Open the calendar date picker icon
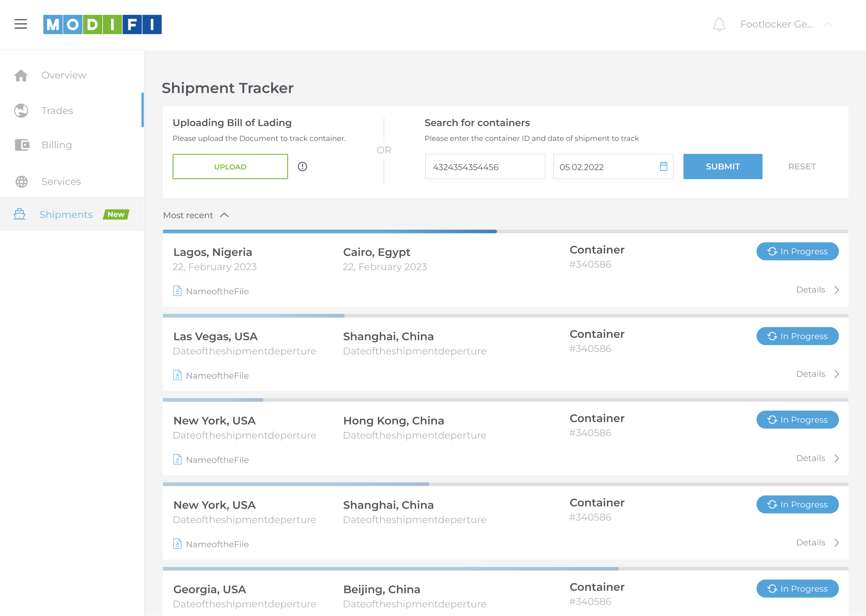Image resolution: width=866 pixels, height=616 pixels. 663,166
